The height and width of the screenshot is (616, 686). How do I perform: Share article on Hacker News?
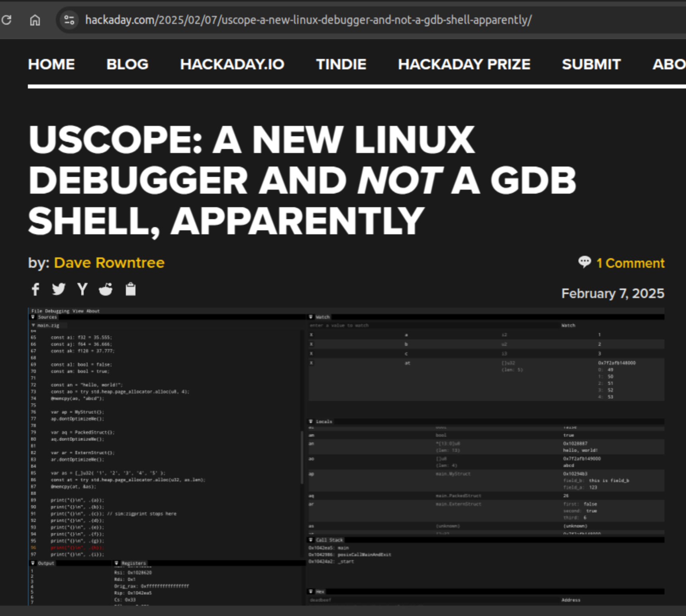tap(82, 289)
